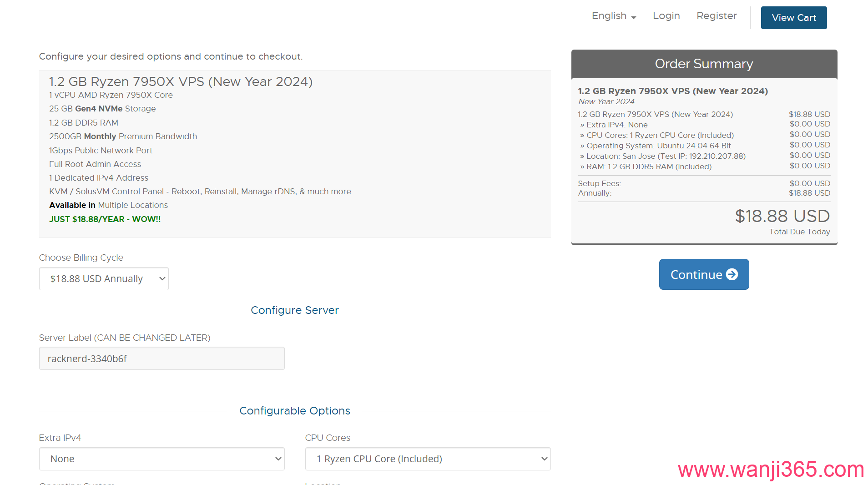
Task: Click the green JUST $18.88/YEAR promo text
Action: click(105, 219)
